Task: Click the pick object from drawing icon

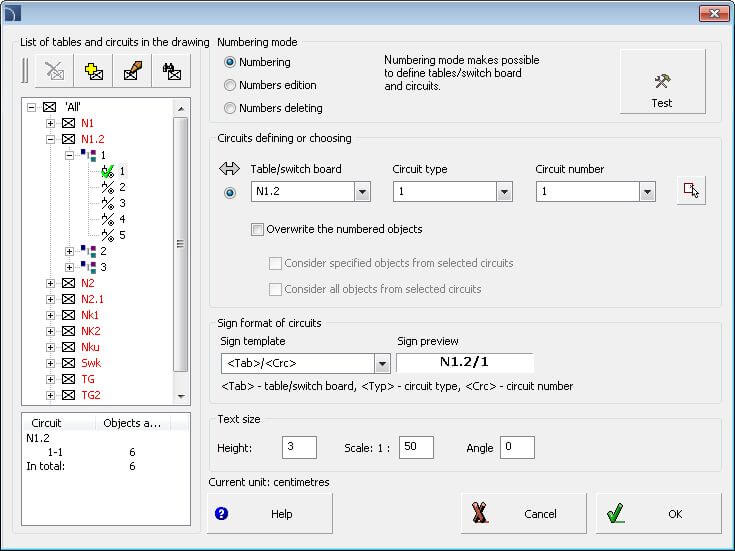Action: tap(691, 191)
